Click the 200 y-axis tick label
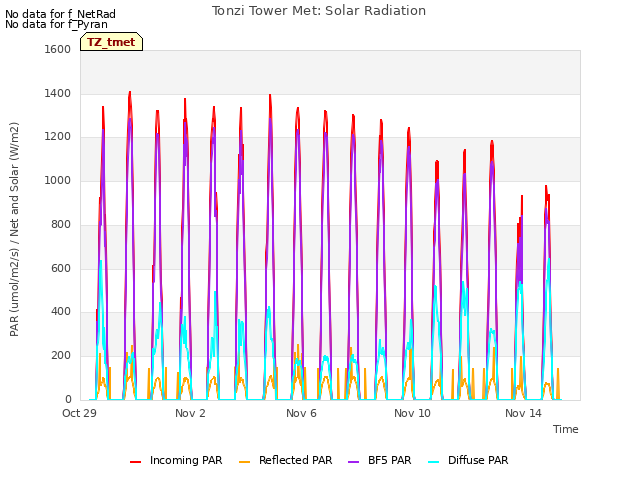The image size is (640, 480). [61, 356]
